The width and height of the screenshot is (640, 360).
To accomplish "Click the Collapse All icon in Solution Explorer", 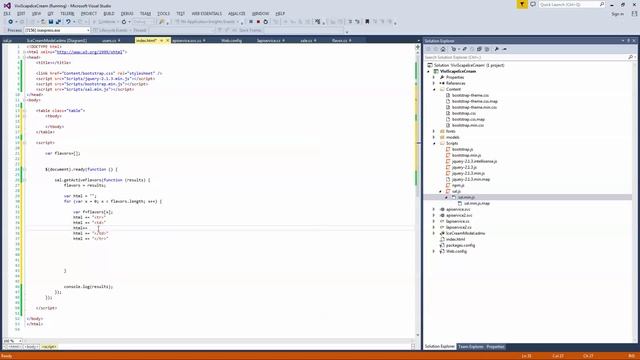I will [x=480, y=49].
